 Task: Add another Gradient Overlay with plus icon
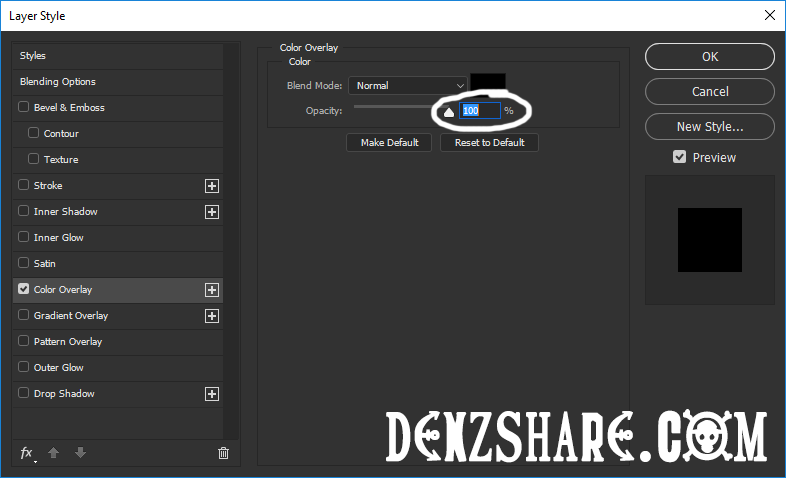(x=212, y=316)
